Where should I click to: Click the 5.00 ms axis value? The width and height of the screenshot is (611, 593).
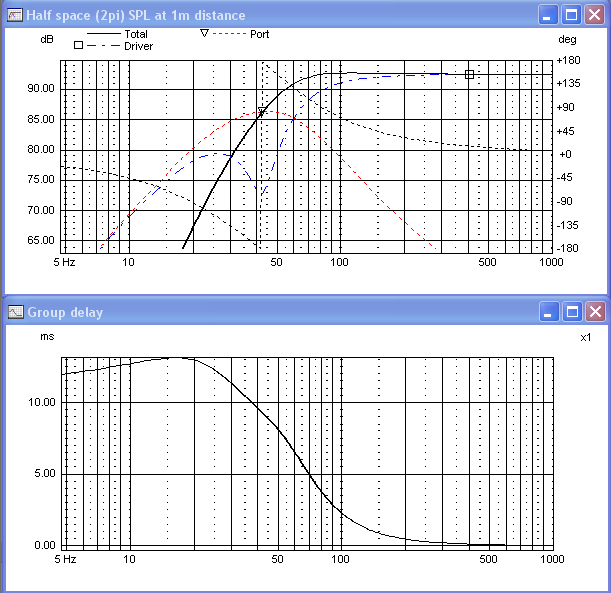[x=45, y=473]
